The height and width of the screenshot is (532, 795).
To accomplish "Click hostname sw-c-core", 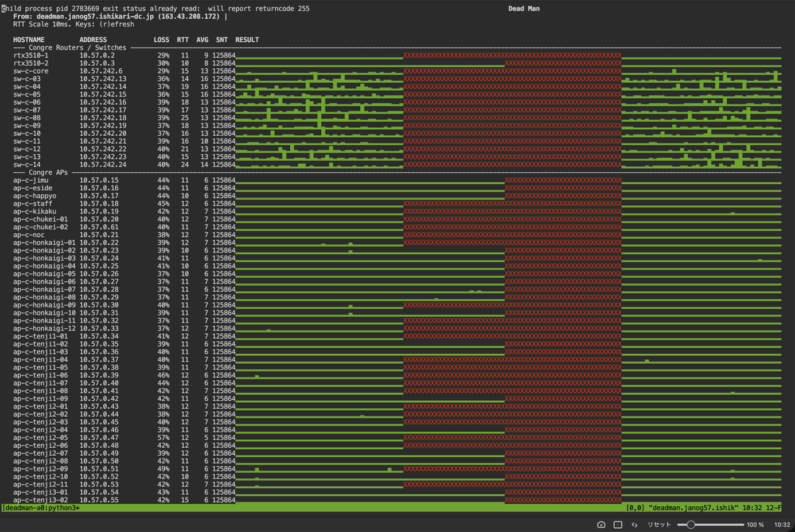I will [31, 71].
